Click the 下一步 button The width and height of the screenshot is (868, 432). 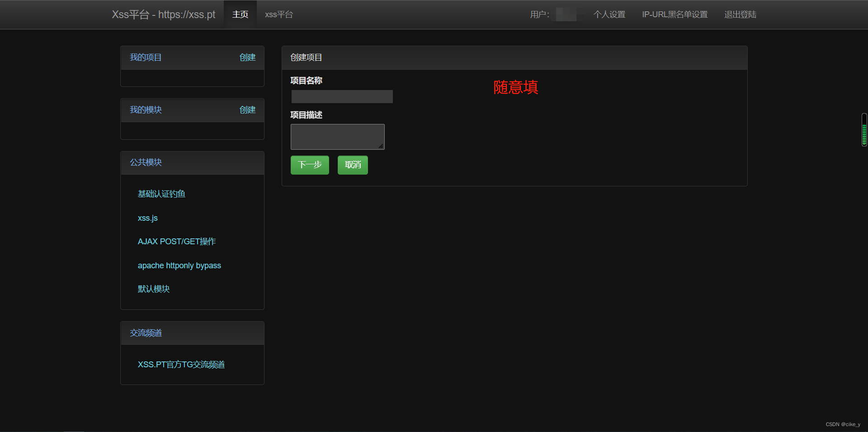pyautogui.click(x=310, y=165)
